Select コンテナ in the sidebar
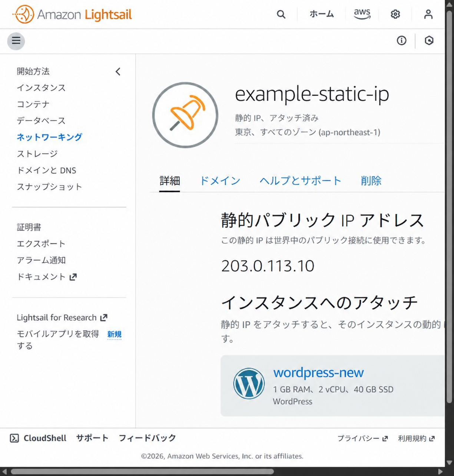Viewport: 454px width, 476px height. (33, 104)
